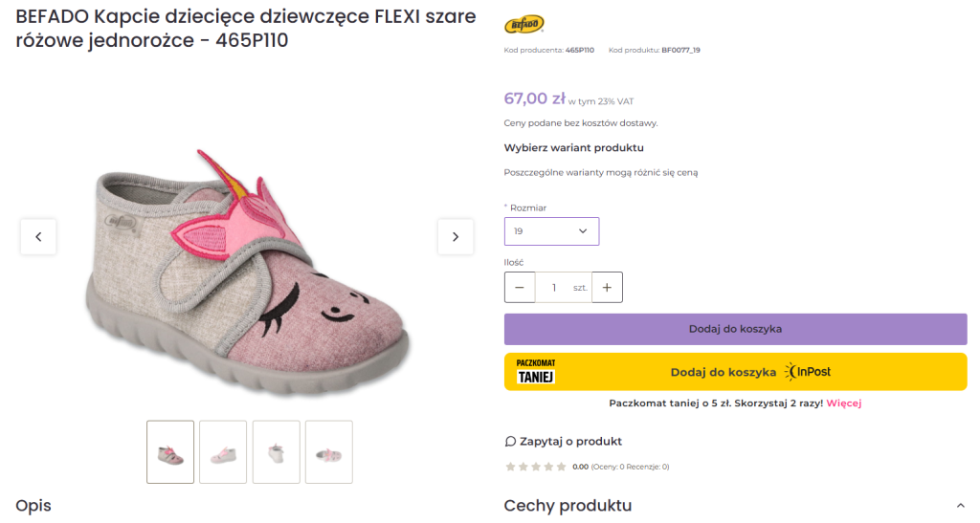Click the quantity input field
Viewport: 980px width, 523px height.
coord(555,287)
